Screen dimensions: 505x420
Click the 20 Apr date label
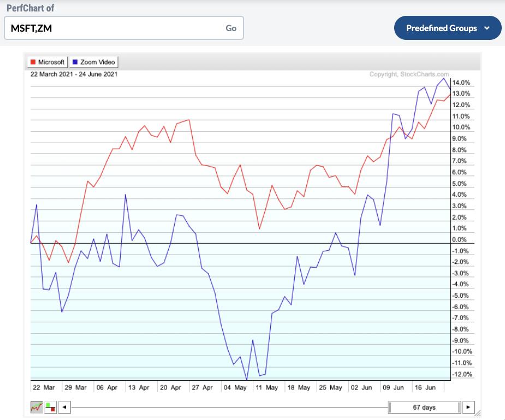pos(171,387)
